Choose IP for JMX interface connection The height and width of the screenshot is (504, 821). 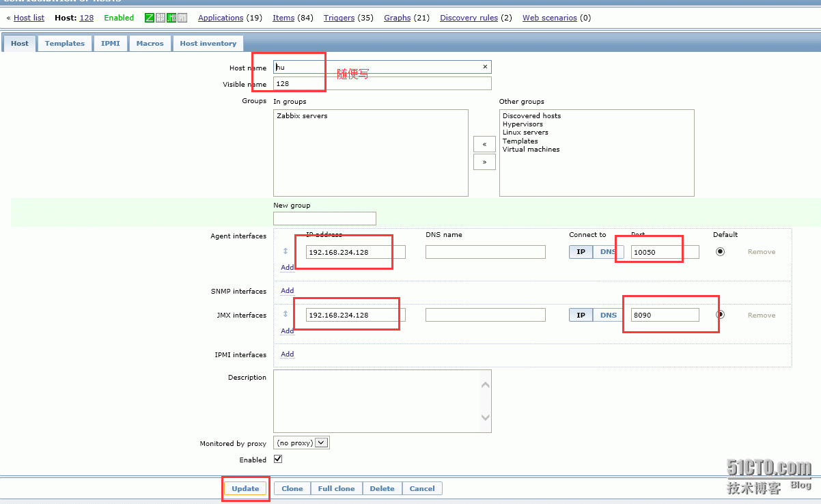tap(581, 315)
